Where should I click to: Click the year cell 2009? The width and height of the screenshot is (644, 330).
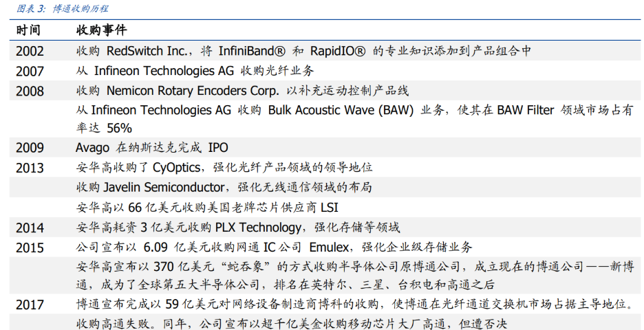pyautogui.click(x=30, y=148)
